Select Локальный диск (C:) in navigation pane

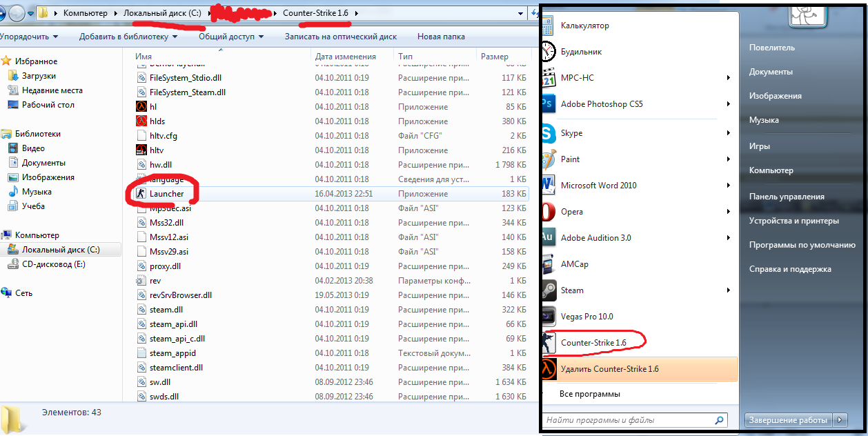[x=61, y=250]
